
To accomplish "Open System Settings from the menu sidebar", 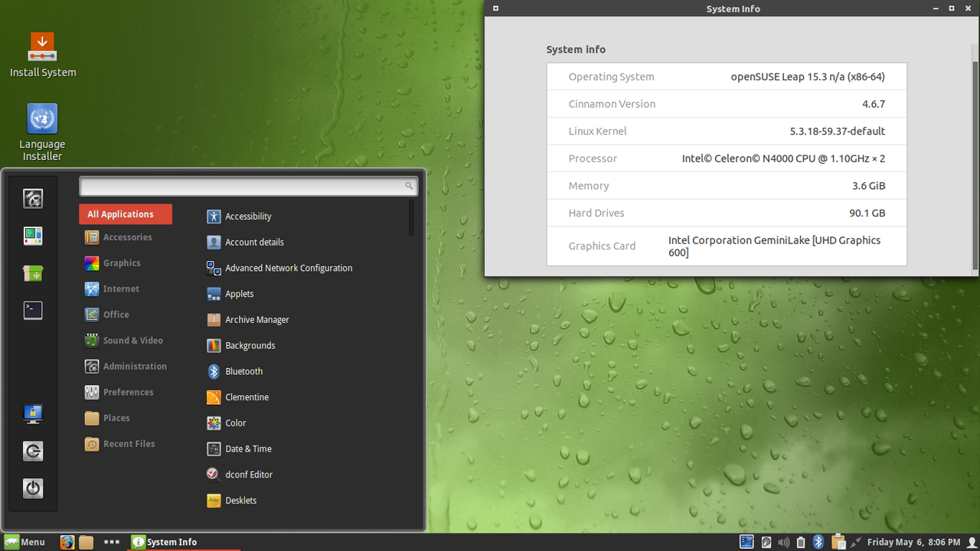I will coord(33,199).
